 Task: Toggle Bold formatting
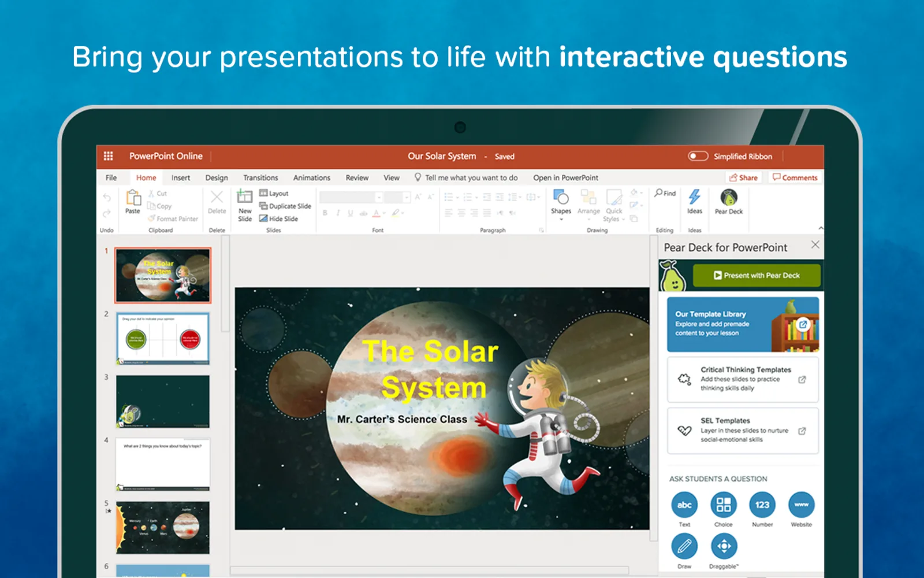[325, 213]
